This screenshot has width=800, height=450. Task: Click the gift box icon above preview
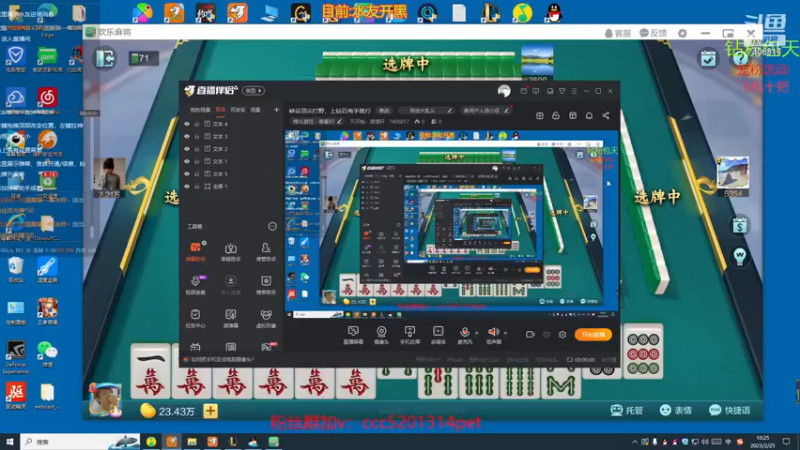pos(539,116)
